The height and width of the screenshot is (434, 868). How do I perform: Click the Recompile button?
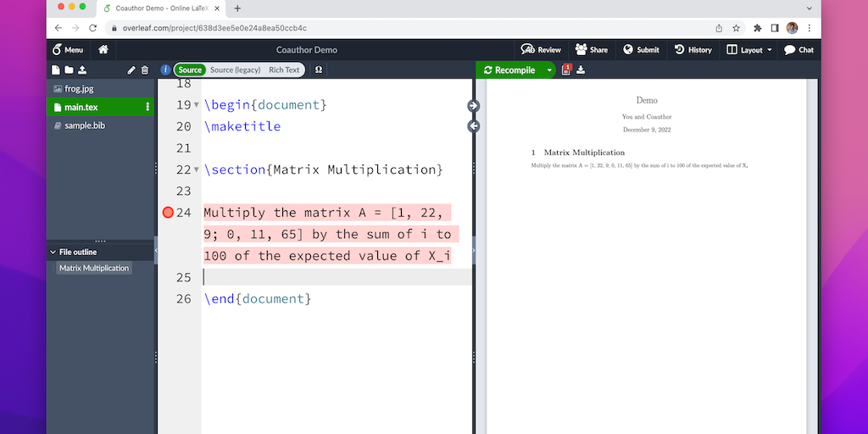pyautogui.click(x=509, y=70)
